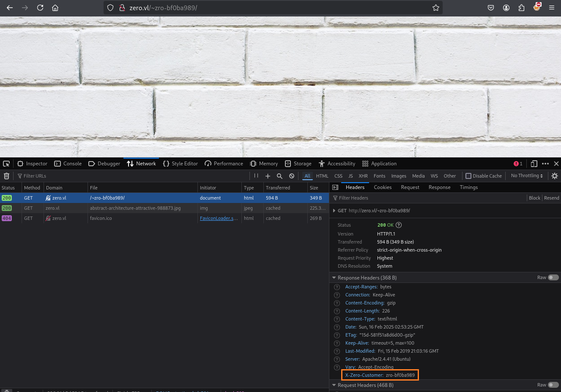Expand the GET request URL row

334,211
